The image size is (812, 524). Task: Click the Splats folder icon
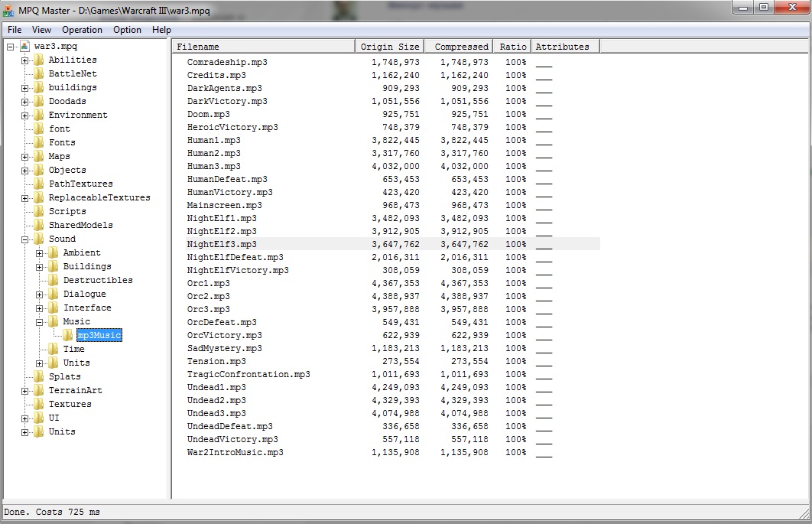[x=39, y=377]
